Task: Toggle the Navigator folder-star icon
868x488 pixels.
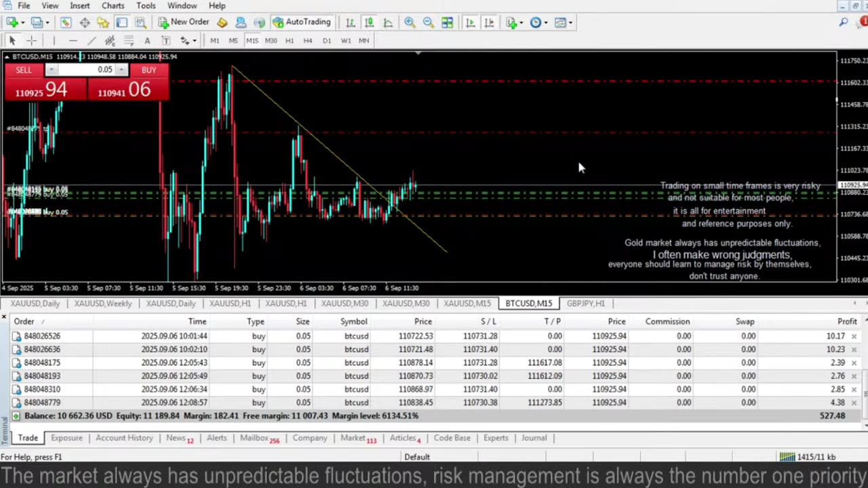Action: point(102,22)
